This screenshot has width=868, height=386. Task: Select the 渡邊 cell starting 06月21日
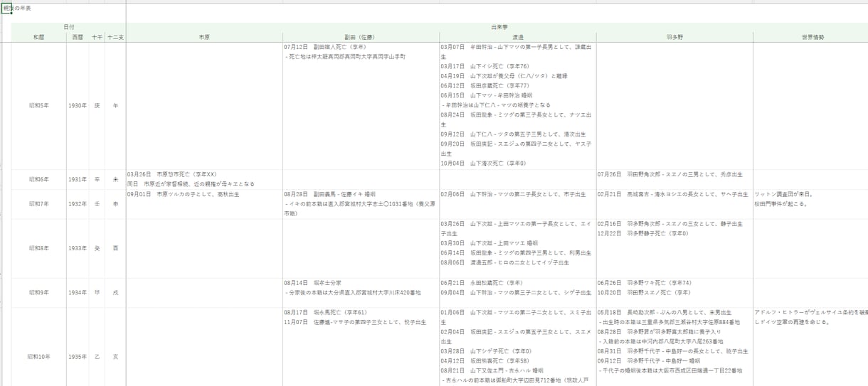518,292
